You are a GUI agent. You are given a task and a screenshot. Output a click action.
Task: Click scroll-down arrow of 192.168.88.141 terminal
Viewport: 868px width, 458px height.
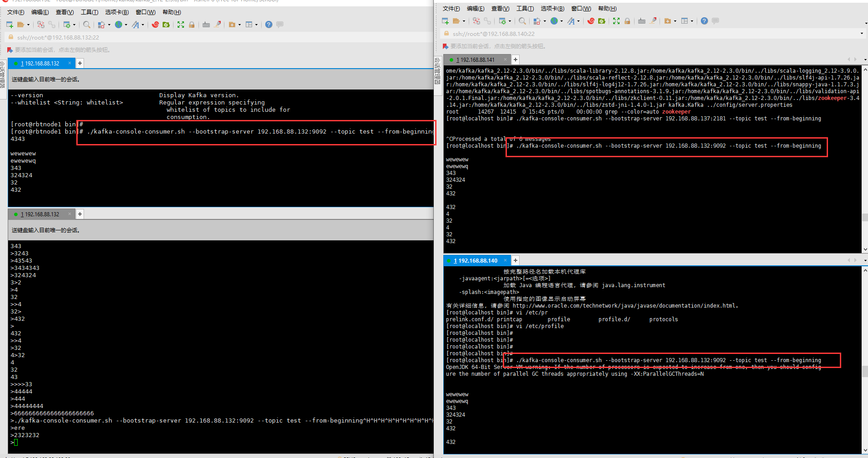pos(865,249)
